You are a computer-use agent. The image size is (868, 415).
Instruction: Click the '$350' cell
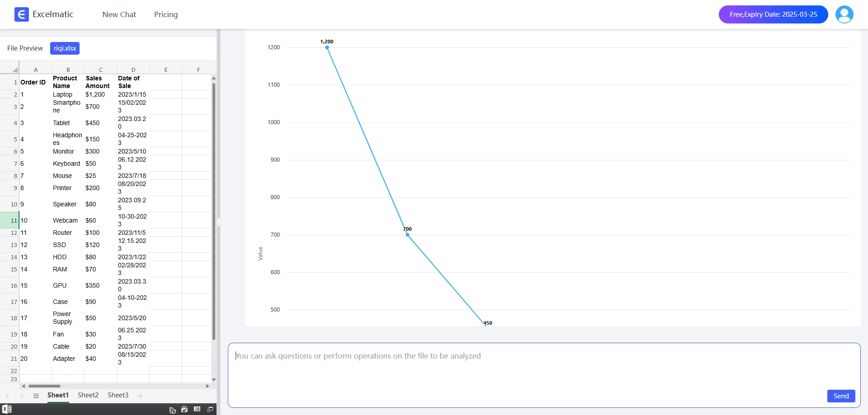pyautogui.click(x=101, y=285)
